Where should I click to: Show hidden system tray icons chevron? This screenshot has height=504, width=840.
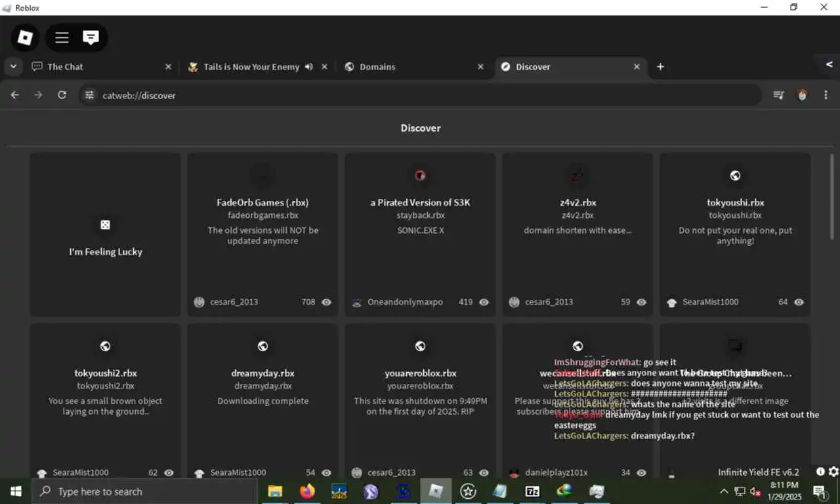(x=724, y=491)
